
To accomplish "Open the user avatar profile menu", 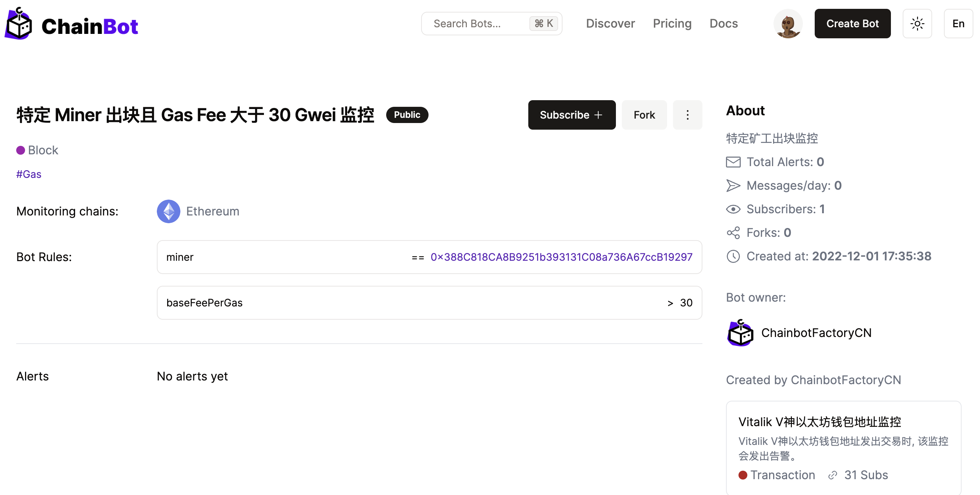I will pos(787,24).
